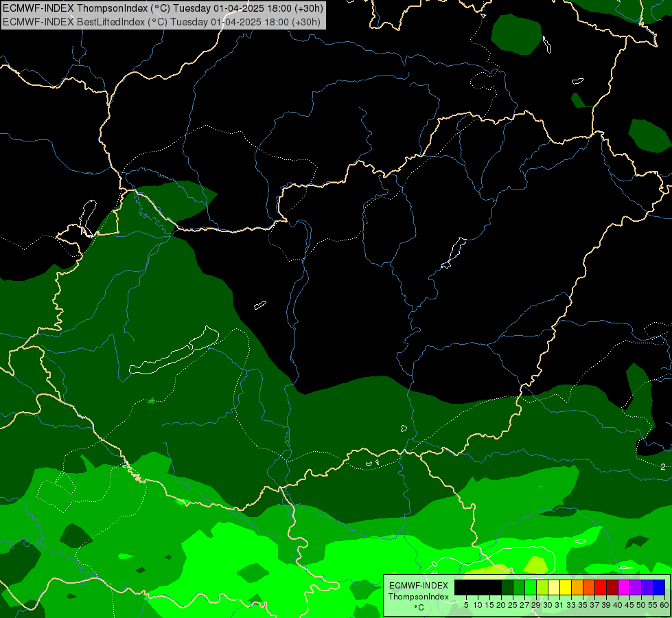Select the pale yellow 30–31 legend swatch
The height and width of the screenshot is (618, 672).
point(554,587)
